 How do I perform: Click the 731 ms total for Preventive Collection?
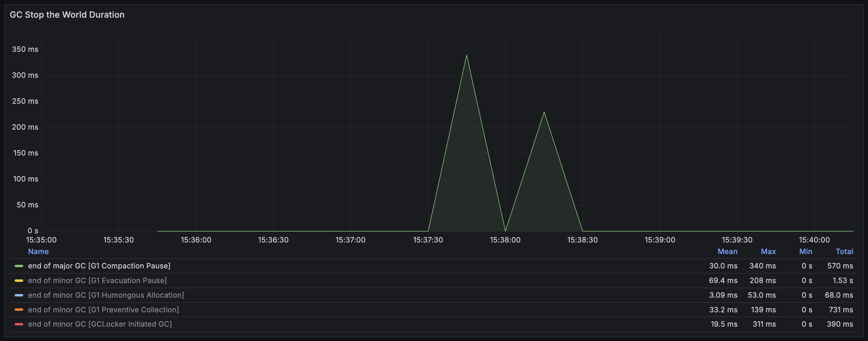click(841, 310)
